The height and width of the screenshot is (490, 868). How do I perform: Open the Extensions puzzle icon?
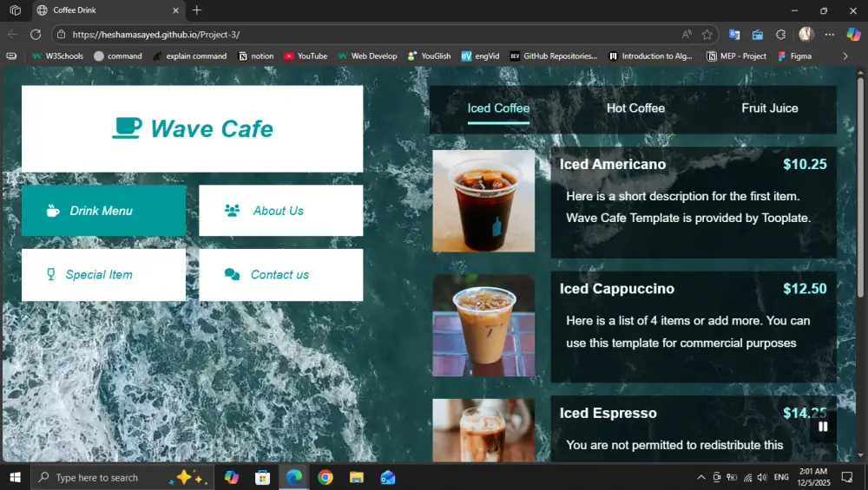click(x=780, y=35)
